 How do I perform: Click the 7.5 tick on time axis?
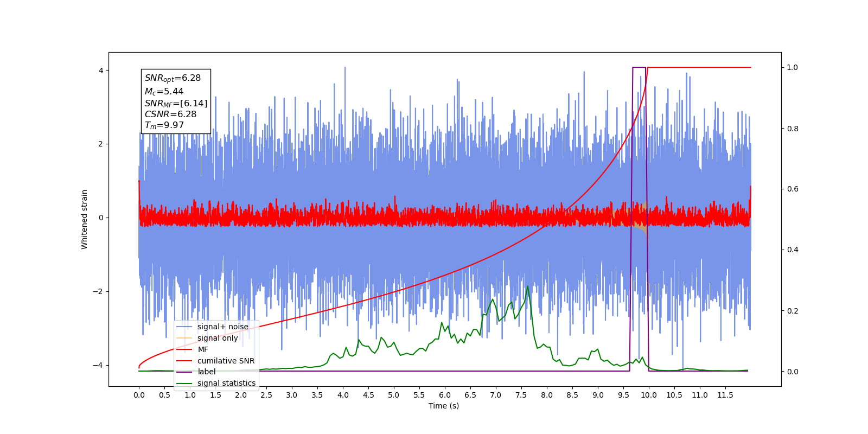click(521, 395)
